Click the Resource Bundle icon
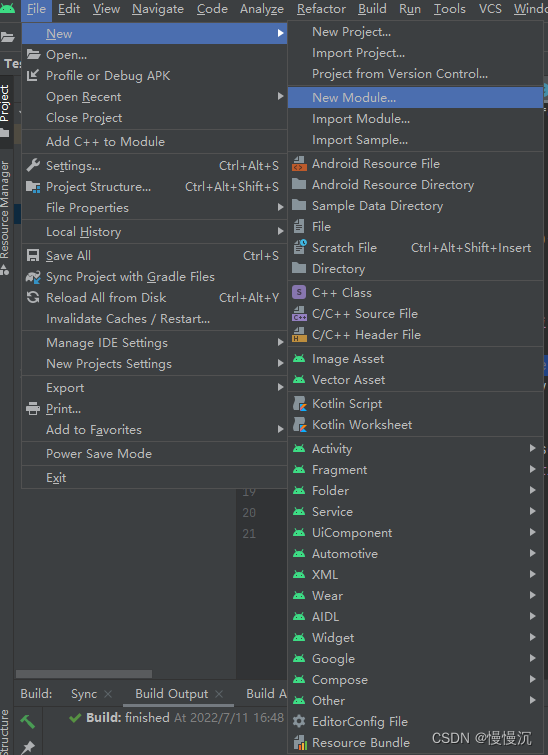Viewport: 548px width, 755px height. coord(300,742)
